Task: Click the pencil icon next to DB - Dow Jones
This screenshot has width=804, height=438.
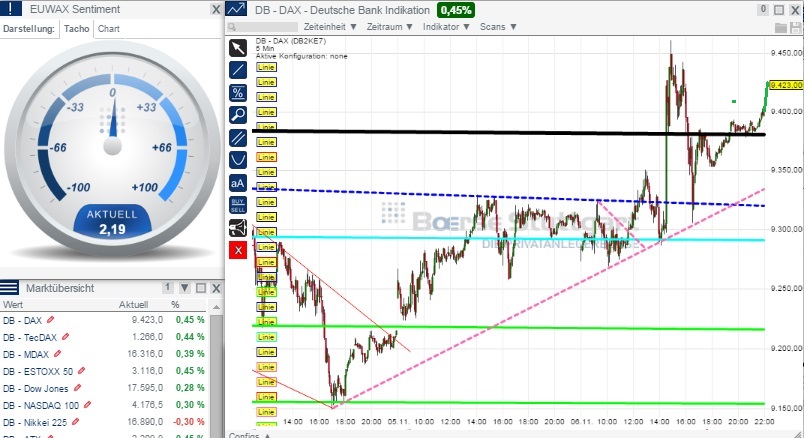Action: coord(77,388)
